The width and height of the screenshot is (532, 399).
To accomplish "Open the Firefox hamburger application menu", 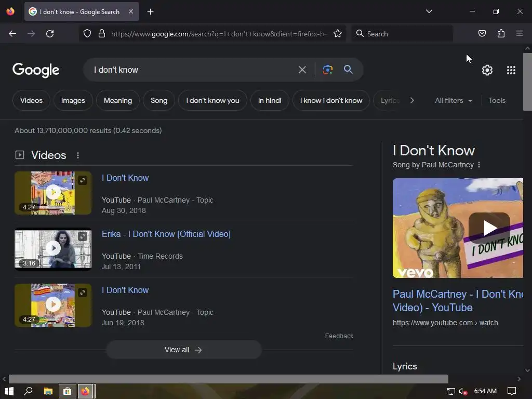I will pos(520,34).
